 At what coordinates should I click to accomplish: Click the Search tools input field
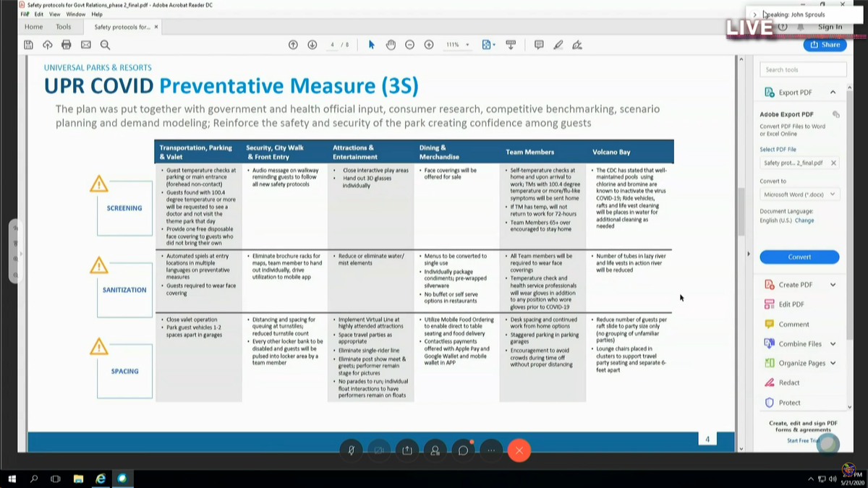(x=803, y=69)
